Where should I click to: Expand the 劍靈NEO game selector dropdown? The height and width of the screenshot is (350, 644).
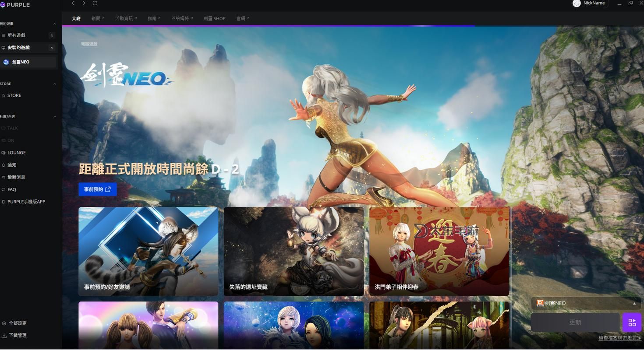[x=586, y=303]
